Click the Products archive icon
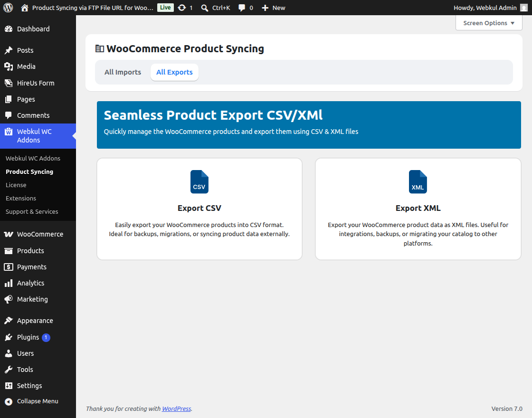 click(x=9, y=251)
